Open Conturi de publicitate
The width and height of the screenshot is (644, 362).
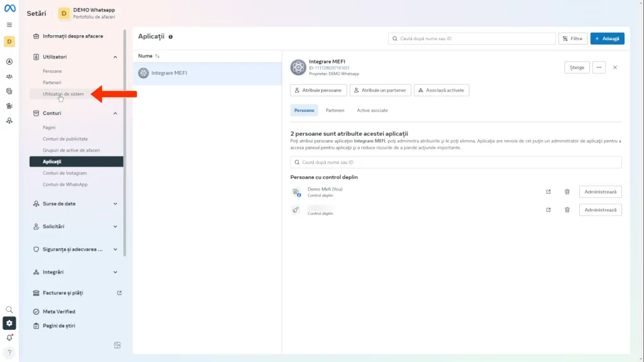coord(65,139)
